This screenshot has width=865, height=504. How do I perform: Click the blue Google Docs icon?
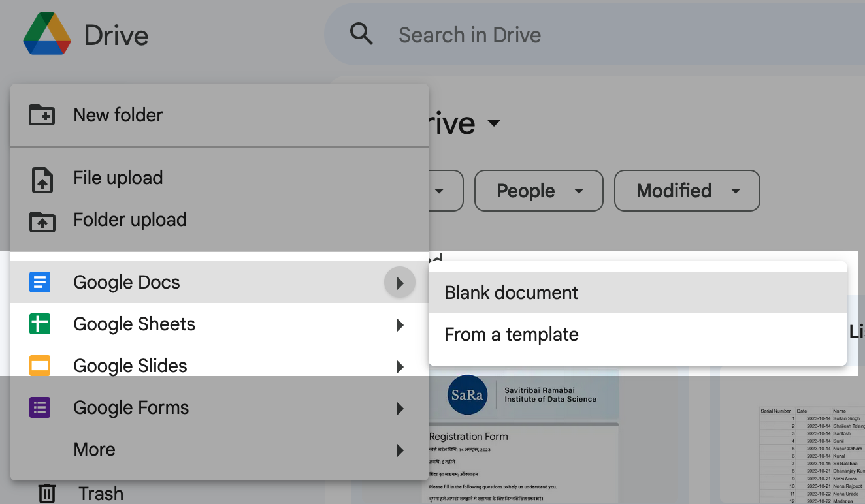pyautogui.click(x=40, y=282)
